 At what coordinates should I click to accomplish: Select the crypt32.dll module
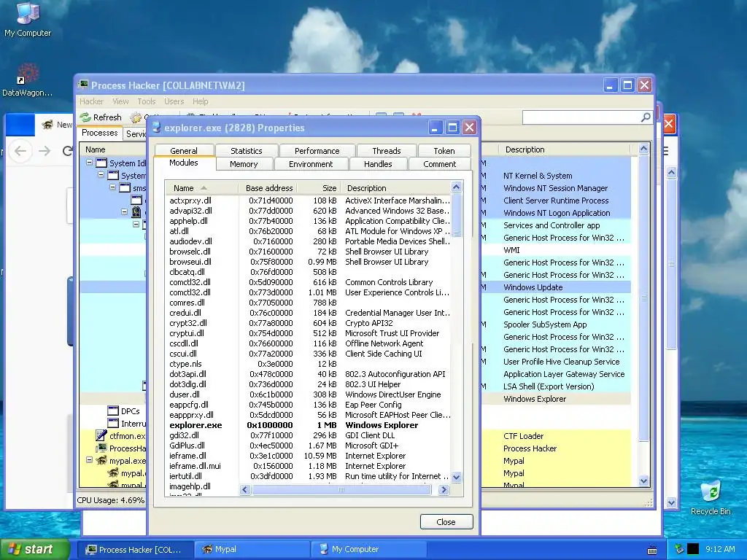click(308, 323)
